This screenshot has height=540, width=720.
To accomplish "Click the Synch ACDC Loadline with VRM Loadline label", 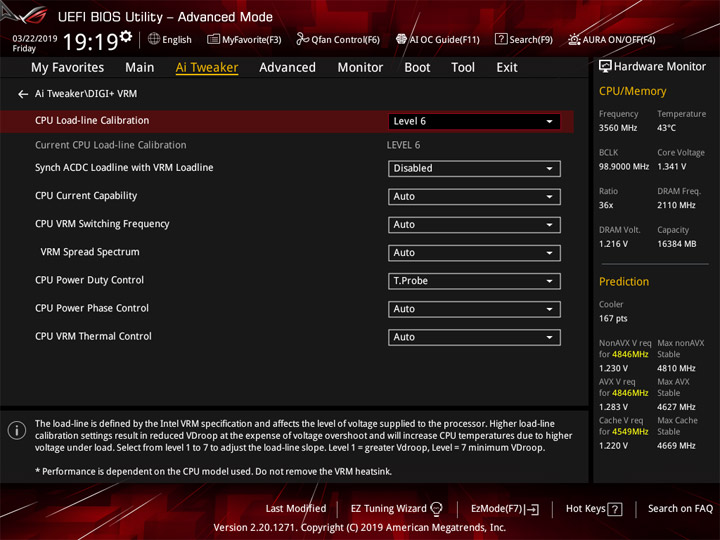I will point(124,168).
